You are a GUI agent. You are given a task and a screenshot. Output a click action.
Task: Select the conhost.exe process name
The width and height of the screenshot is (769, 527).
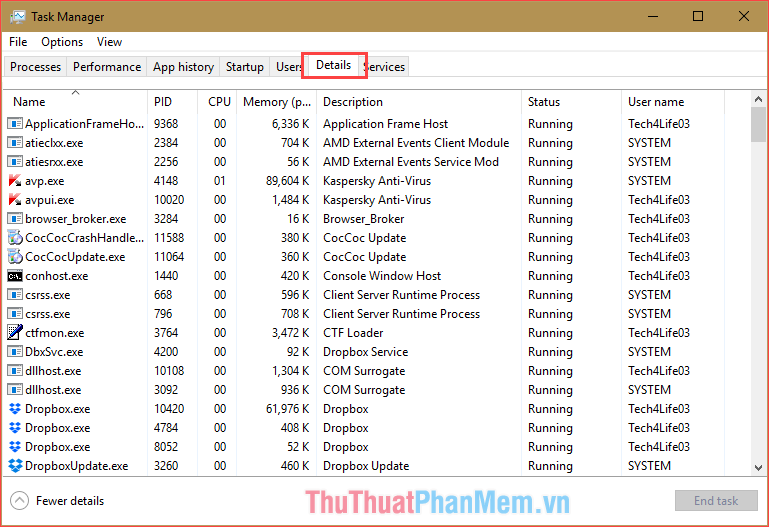click(56, 276)
